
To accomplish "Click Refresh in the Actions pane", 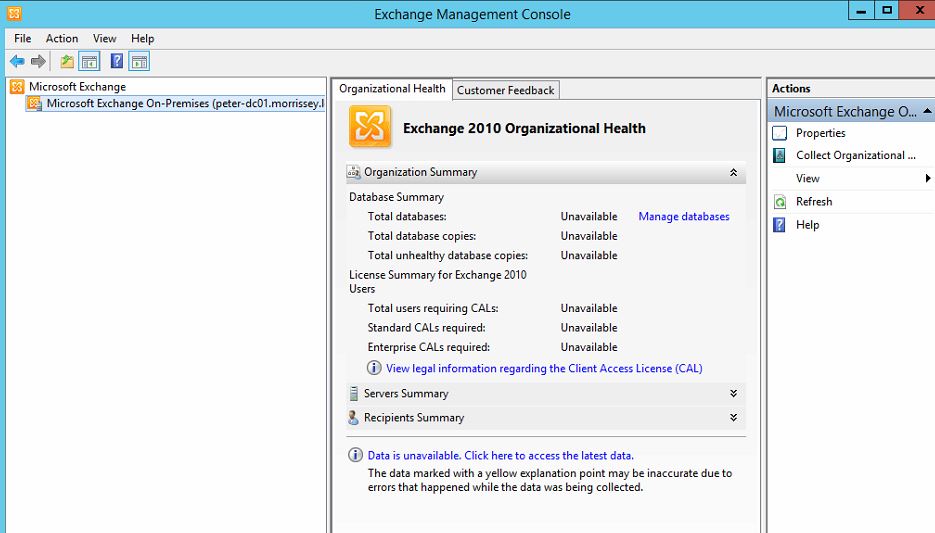I will click(x=814, y=202).
